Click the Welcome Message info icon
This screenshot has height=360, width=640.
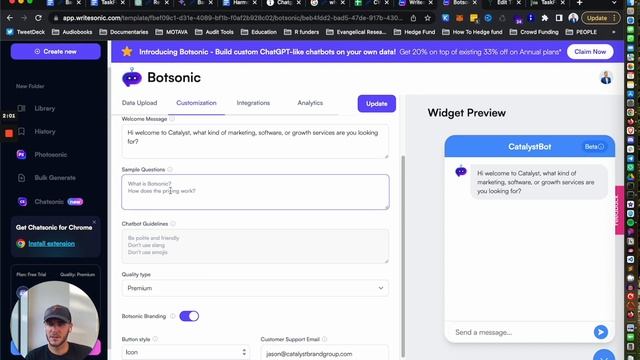pos(172,119)
